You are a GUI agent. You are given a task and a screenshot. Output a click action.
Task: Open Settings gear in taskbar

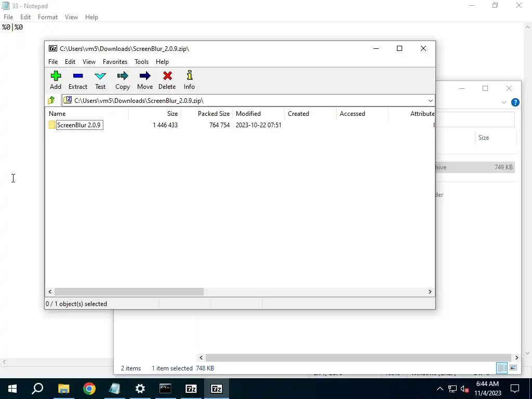point(140,389)
